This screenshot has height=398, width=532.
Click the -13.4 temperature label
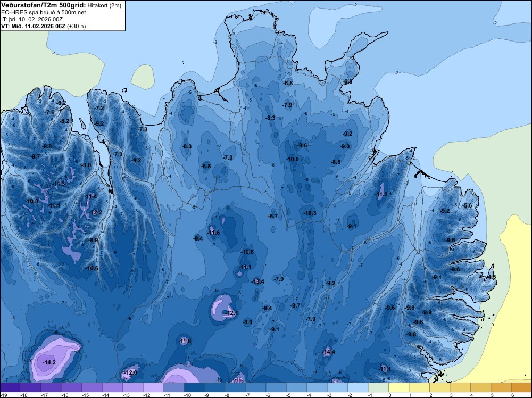point(258,281)
